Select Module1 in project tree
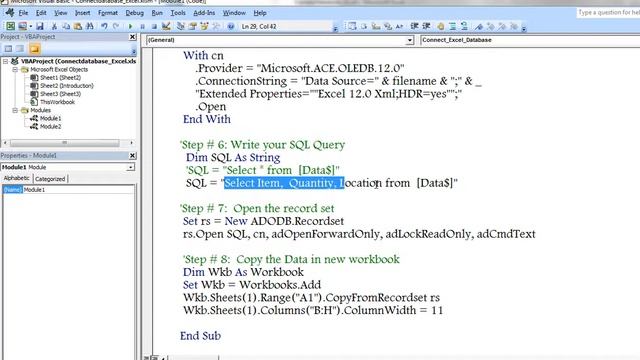Screen dimensions: 640x360 [50, 118]
